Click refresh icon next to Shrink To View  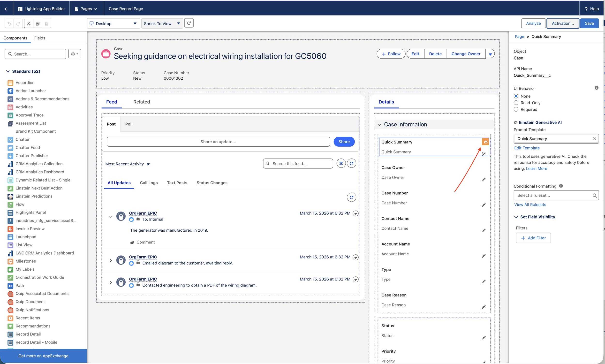[189, 23]
